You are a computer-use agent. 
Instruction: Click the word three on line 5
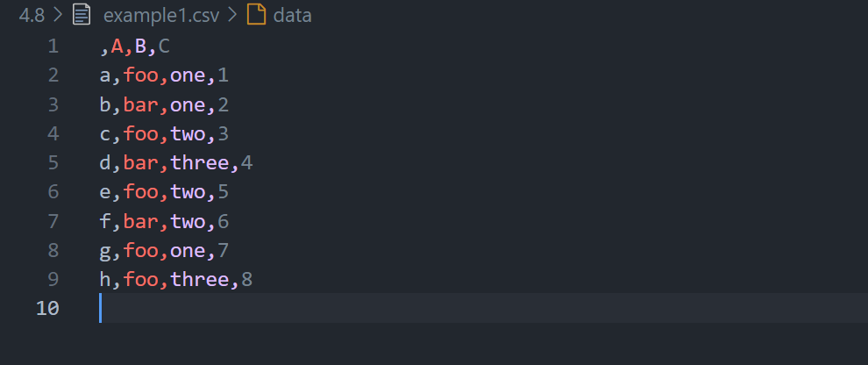click(x=199, y=163)
